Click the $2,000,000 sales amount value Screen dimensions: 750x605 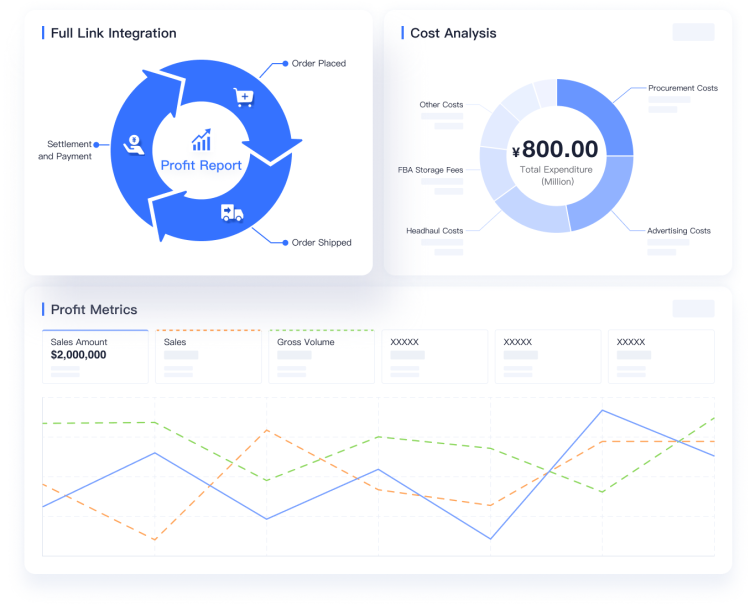[78, 355]
